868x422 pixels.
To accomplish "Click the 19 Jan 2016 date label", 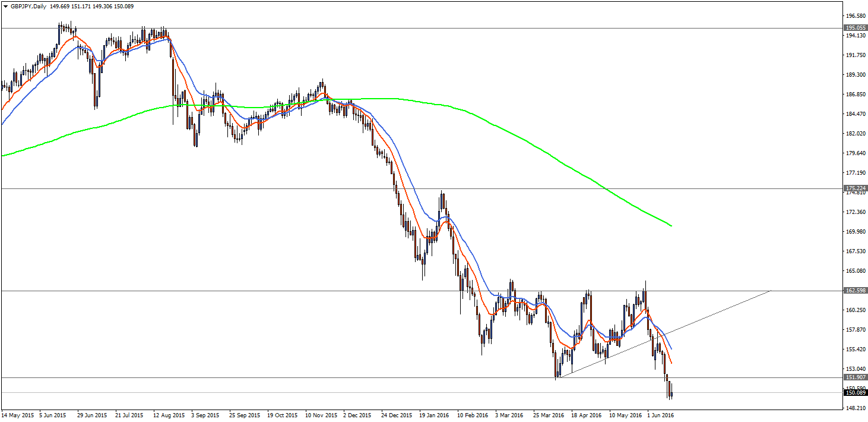I will click(434, 415).
